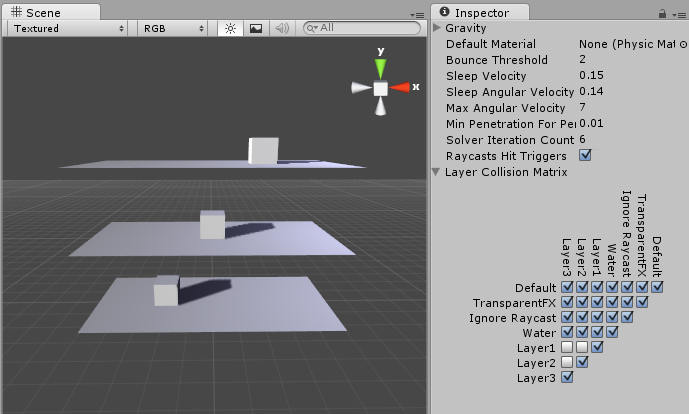
Task: Click the red X axis gizmo cone
Action: pos(400,88)
